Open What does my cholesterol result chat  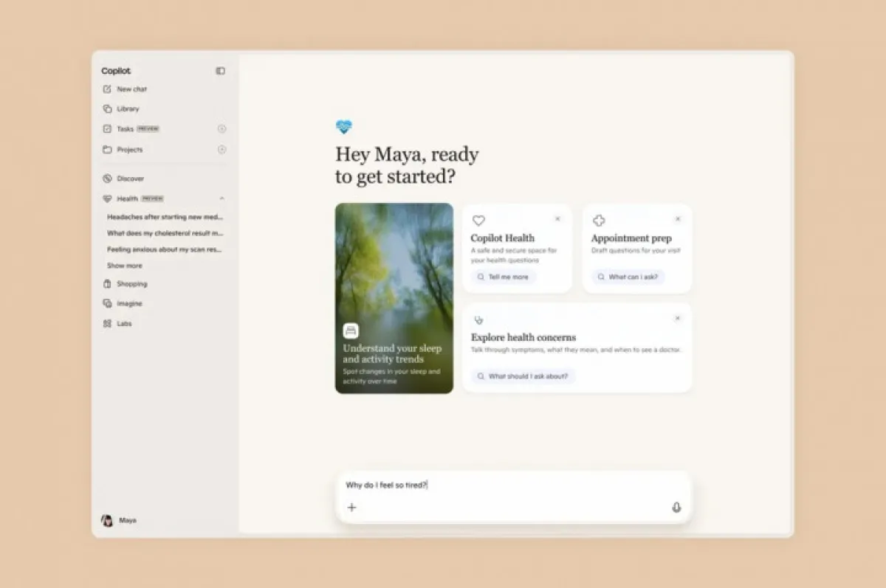(x=165, y=233)
